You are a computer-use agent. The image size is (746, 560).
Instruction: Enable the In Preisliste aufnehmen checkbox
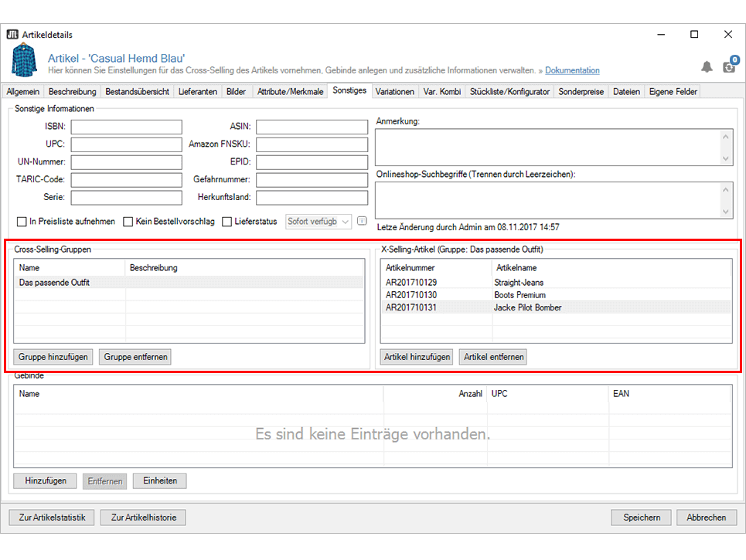[x=22, y=222]
